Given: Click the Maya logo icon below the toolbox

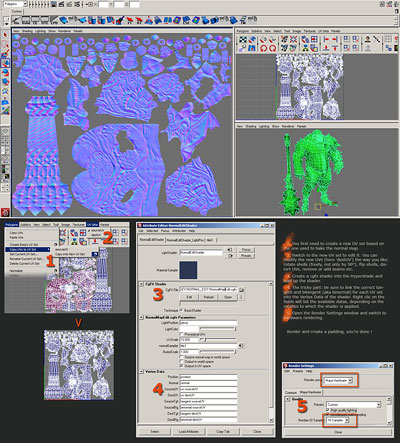Looking at the screenshot, I should click(5, 212).
